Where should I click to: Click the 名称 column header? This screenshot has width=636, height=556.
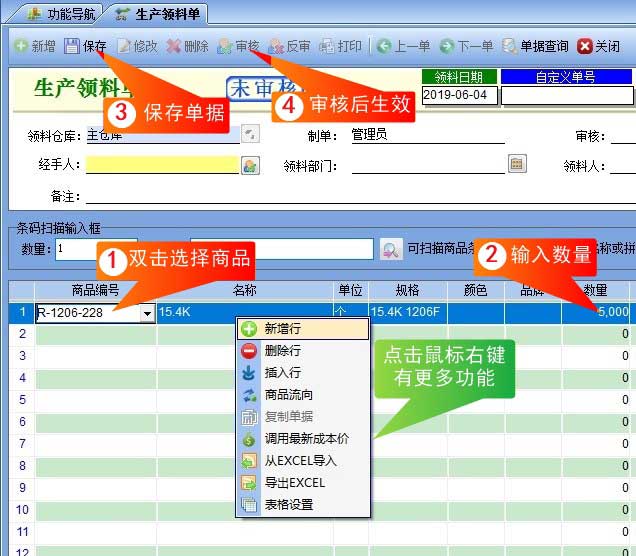tap(245, 290)
